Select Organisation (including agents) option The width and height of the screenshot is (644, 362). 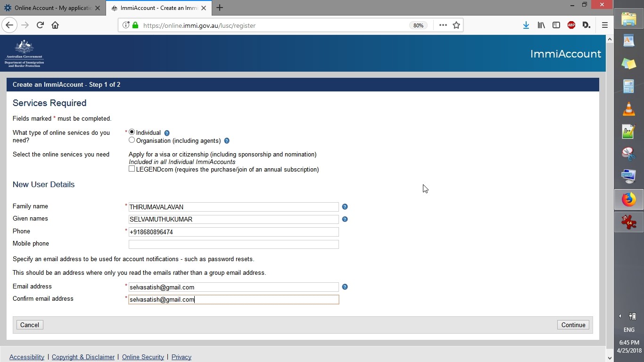click(x=132, y=140)
